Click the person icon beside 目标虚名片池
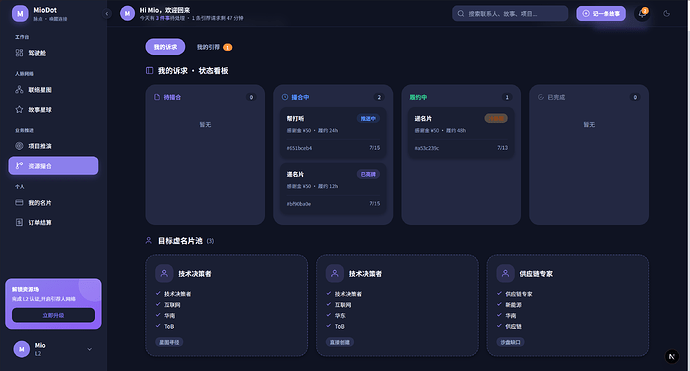Image resolution: width=690 pixels, height=371 pixels. pyautogui.click(x=149, y=240)
